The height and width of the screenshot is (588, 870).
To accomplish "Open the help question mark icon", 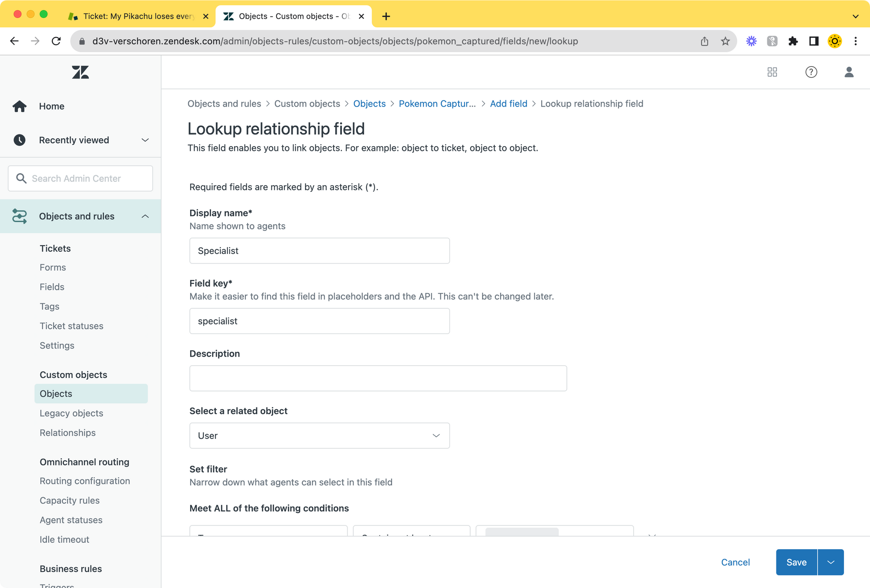I will pos(811,72).
